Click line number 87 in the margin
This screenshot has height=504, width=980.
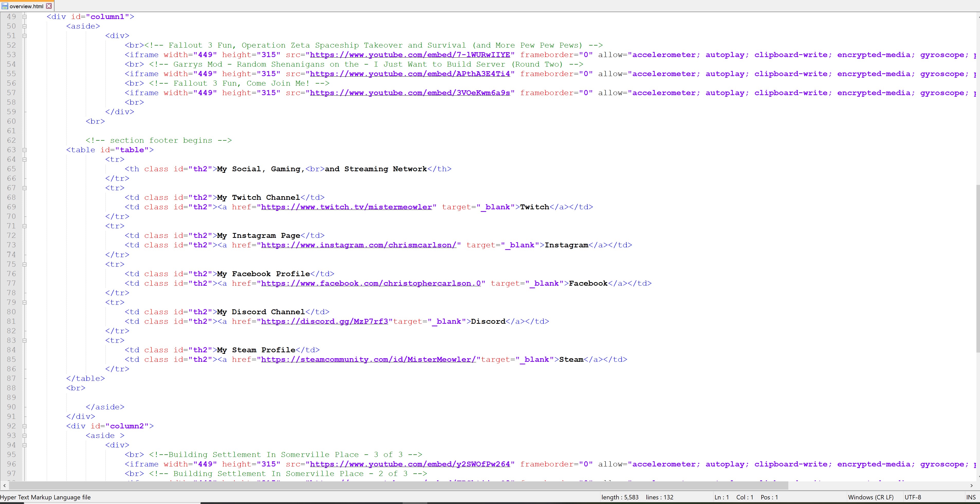point(11,378)
